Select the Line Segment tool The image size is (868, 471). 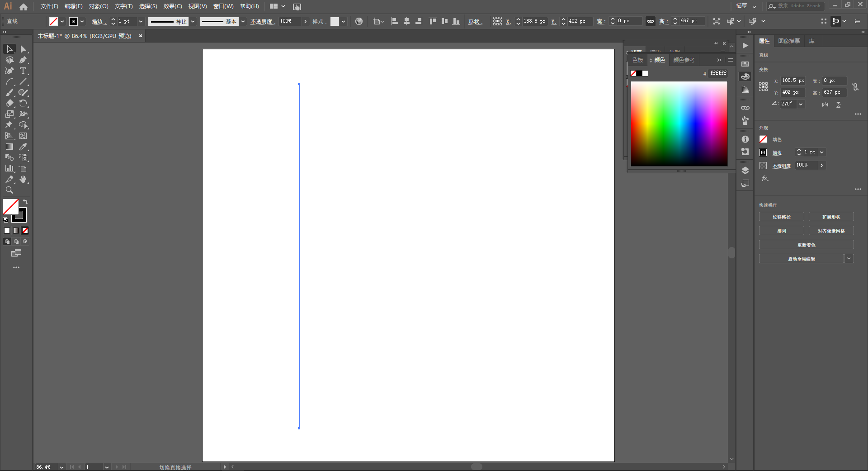tap(23, 82)
